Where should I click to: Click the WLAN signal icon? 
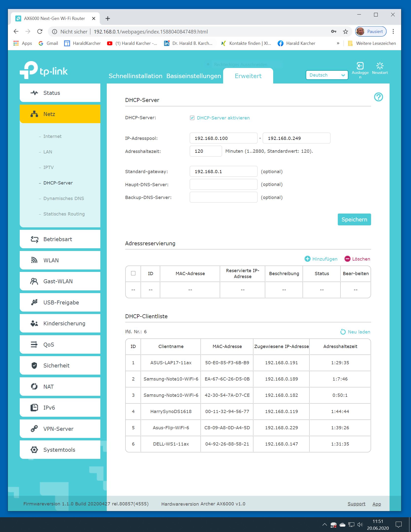(x=34, y=260)
